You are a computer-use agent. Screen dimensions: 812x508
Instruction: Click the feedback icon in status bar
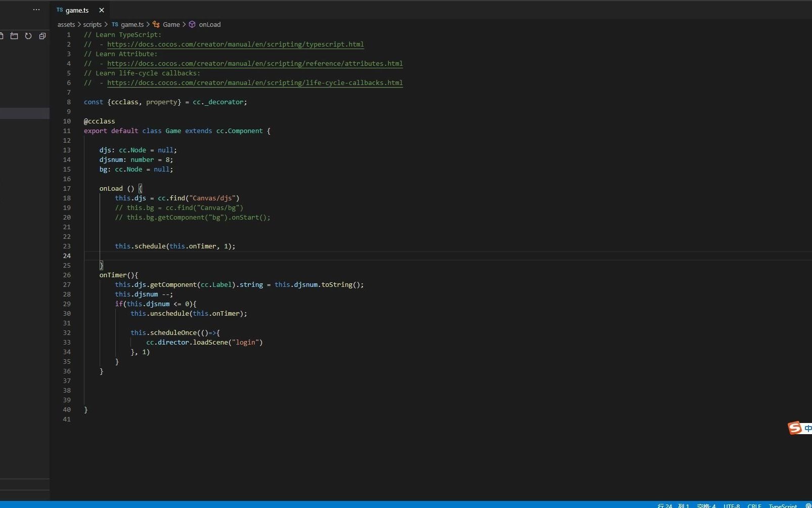click(808, 505)
